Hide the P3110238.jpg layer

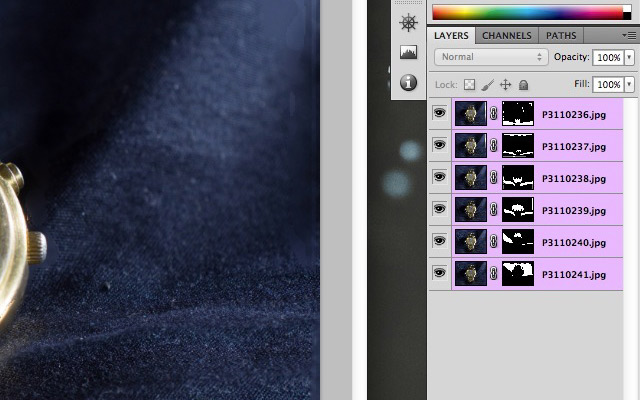440,177
